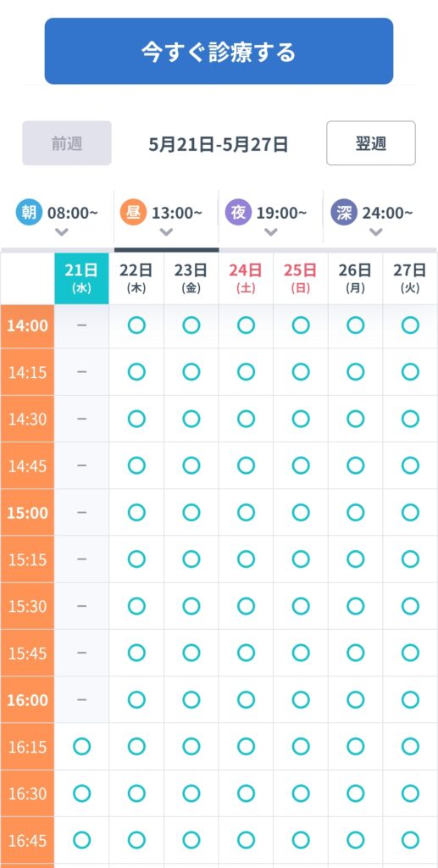Choose 16:00 availability circle for 26日
This screenshot has width=438, height=868.
356,699
